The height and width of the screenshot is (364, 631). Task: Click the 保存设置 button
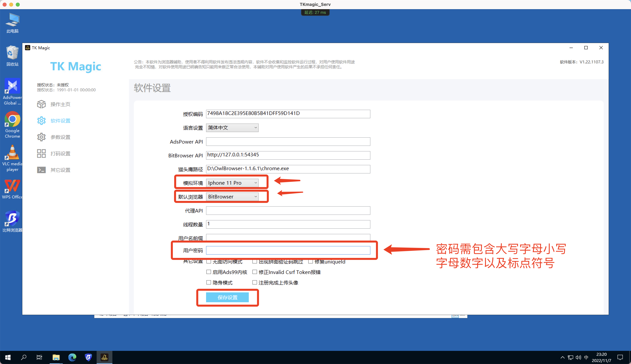coord(227,297)
